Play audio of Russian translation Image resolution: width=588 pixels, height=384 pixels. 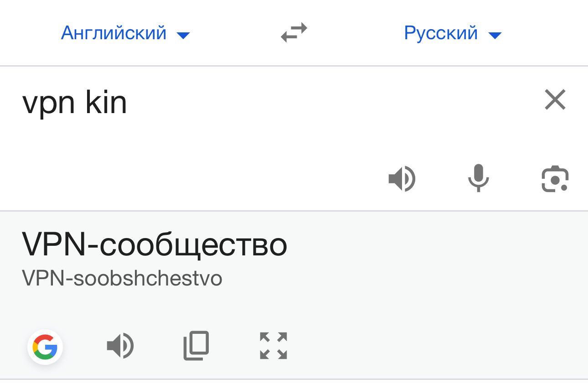pyautogui.click(x=120, y=346)
